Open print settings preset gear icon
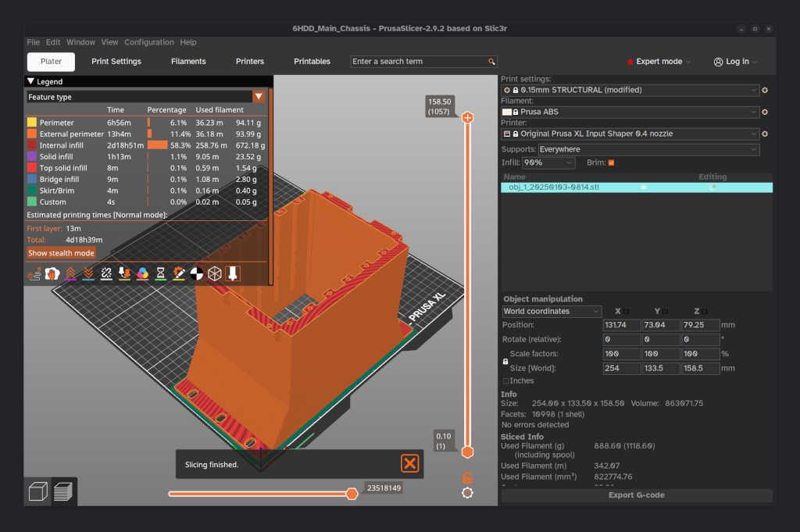This screenshot has height=532, width=800. click(x=765, y=91)
